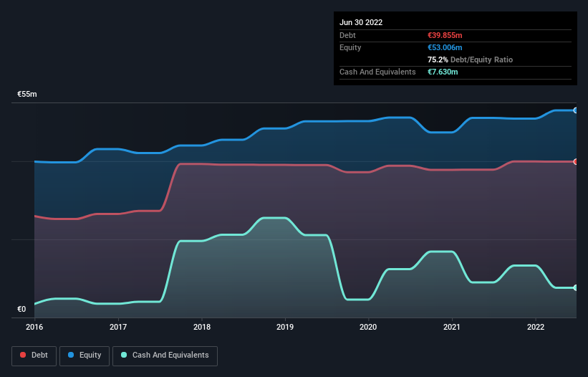Click the 2021 x-axis label
This screenshot has width=588, height=377.
pos(452,327)
